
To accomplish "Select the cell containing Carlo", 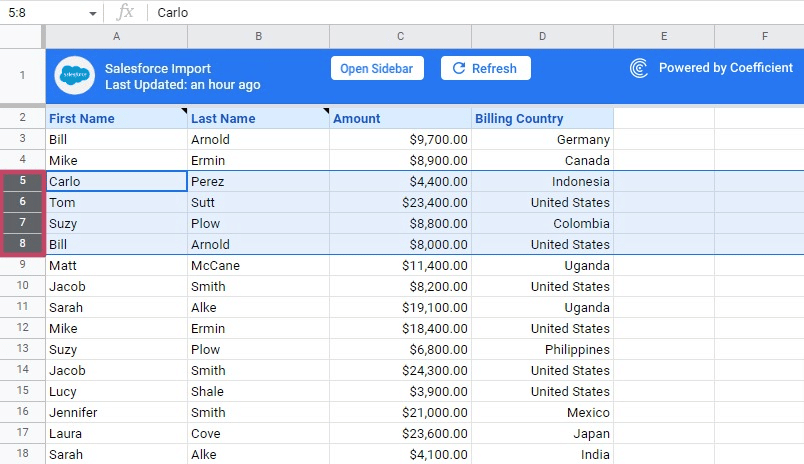I will point(116,181).
